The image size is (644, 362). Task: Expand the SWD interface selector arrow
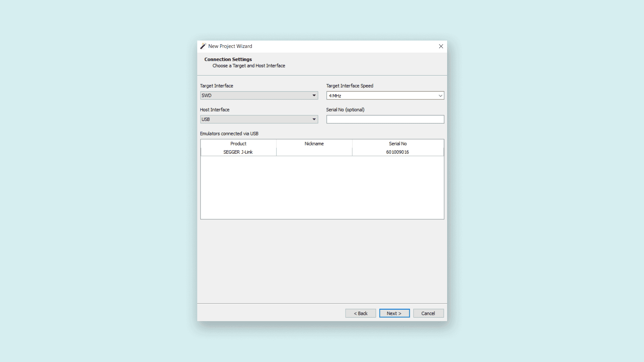pos(314,96)
